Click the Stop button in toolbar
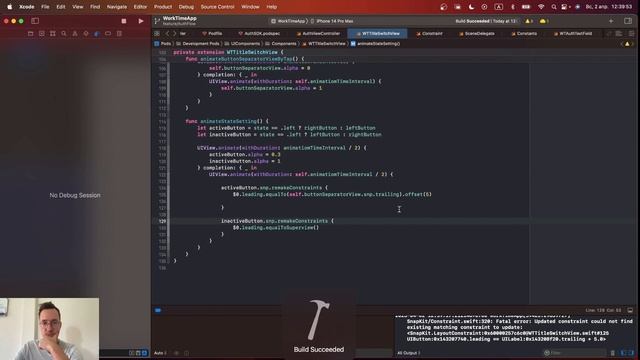640x360 pixels. coord(124,21)
